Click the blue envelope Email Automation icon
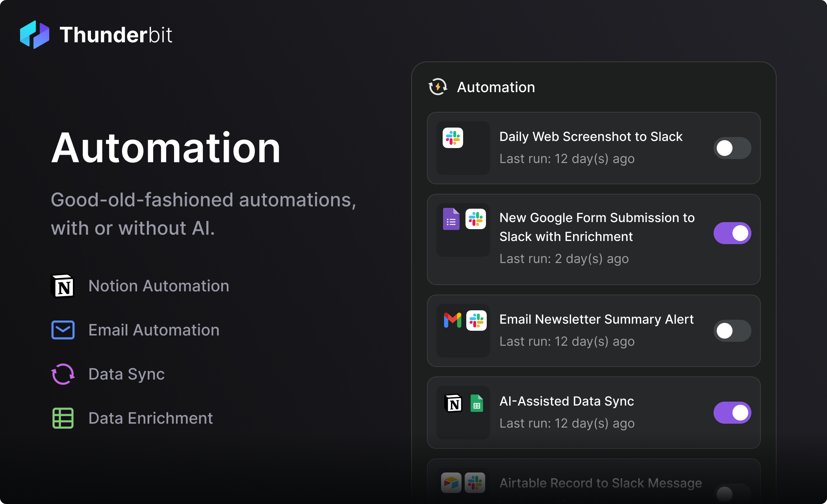 pos(63,330)
